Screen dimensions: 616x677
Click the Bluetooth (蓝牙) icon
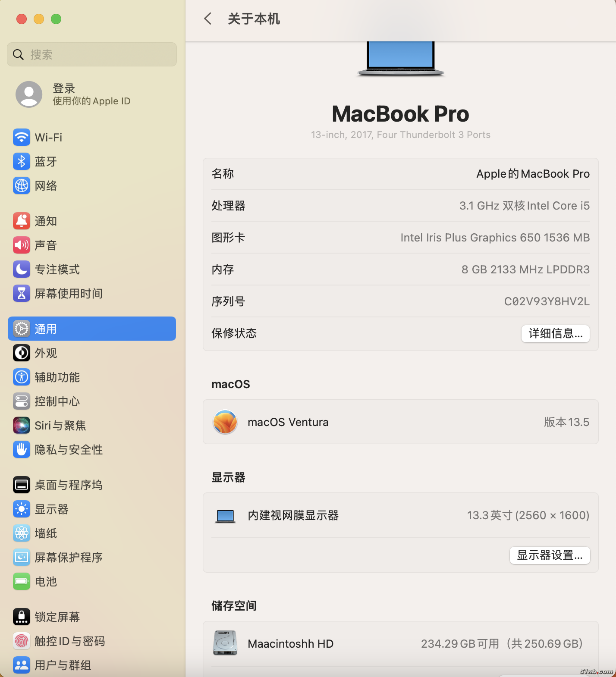22,162
